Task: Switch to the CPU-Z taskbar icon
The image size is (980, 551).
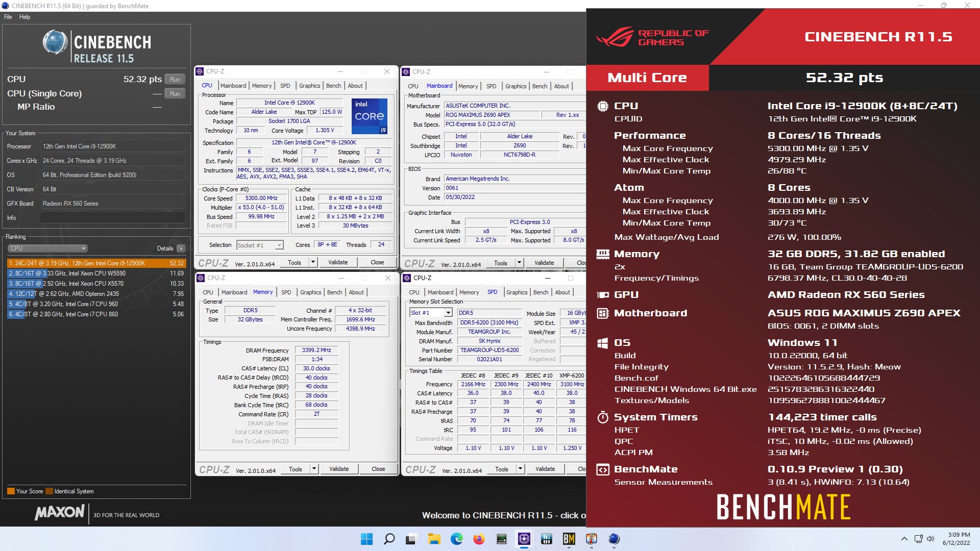Action: click(524, 539)
